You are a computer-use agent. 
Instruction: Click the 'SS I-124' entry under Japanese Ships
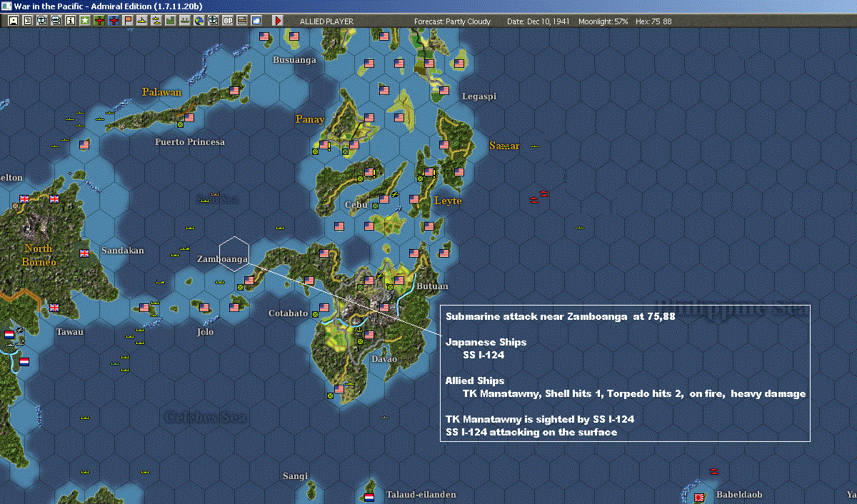485,355
